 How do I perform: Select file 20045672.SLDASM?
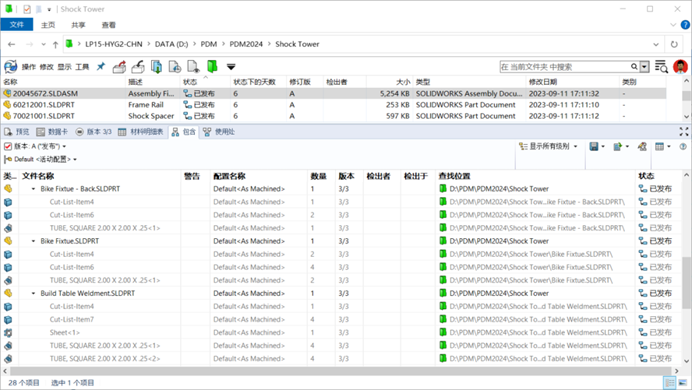pyautogui.click(x=45, y=94)
